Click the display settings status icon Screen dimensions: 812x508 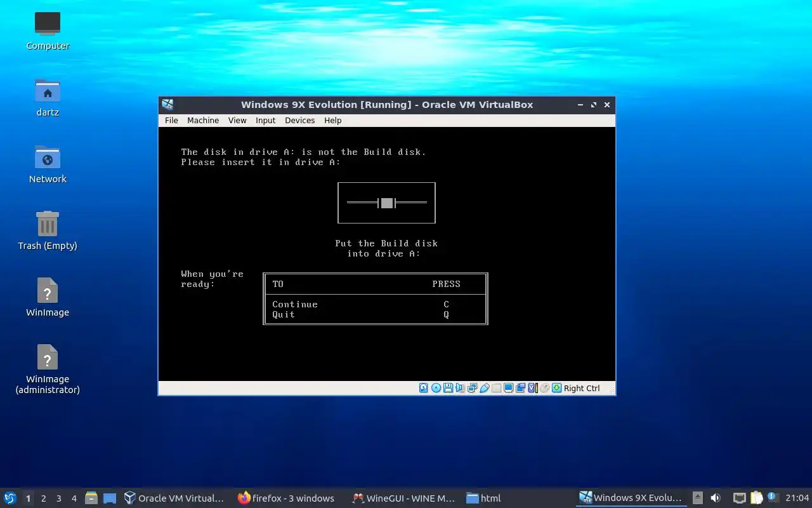coord(509,388)
